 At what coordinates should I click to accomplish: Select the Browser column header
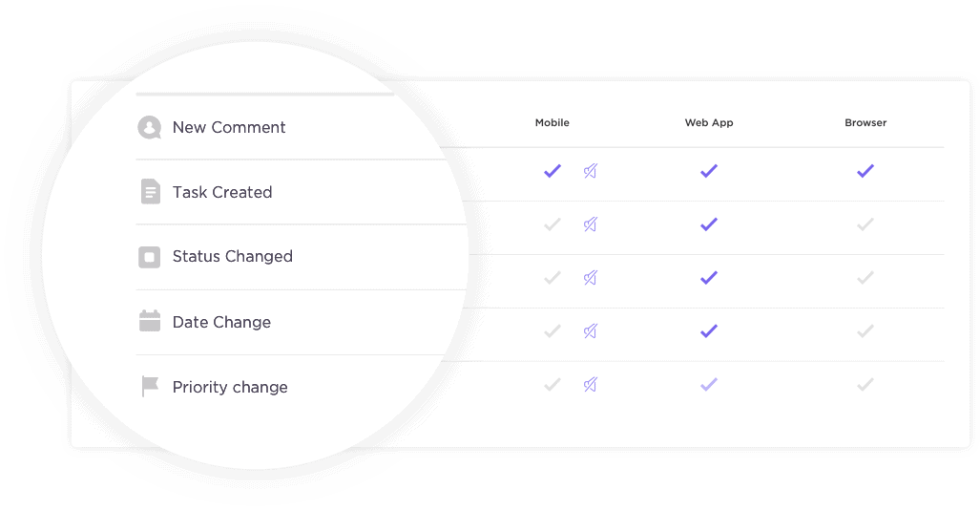click(865, 122)
